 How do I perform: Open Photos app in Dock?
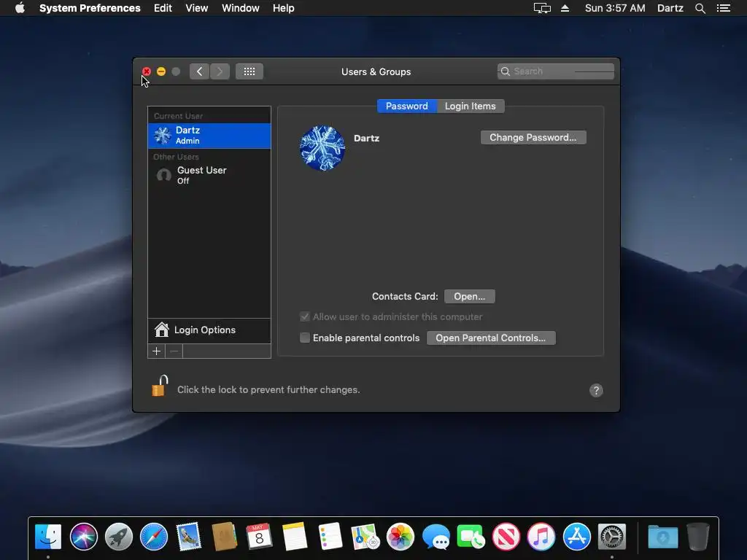(400, 537)
